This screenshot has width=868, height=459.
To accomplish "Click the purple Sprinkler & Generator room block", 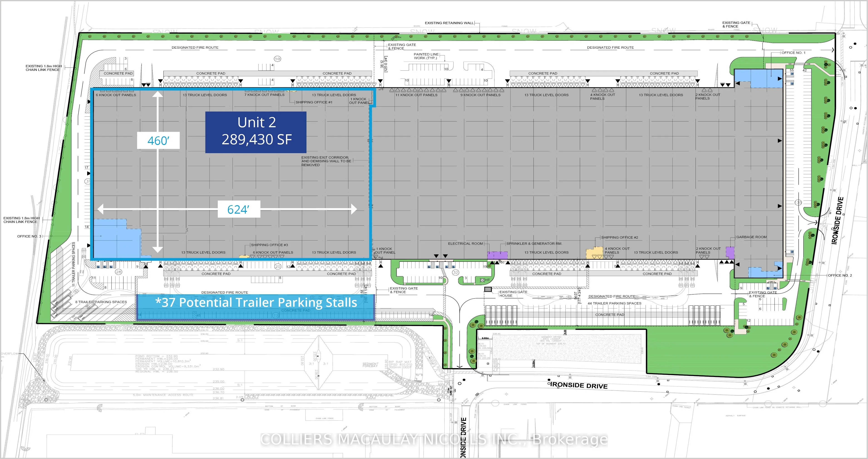I will tap(497, 255).
